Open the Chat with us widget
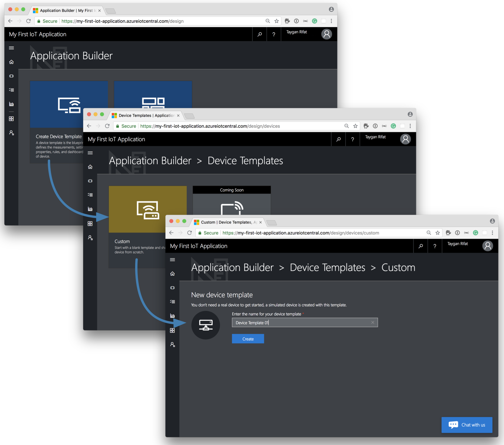Image resolution: width=504 pixels, height=445 pixels. point(467,425)
